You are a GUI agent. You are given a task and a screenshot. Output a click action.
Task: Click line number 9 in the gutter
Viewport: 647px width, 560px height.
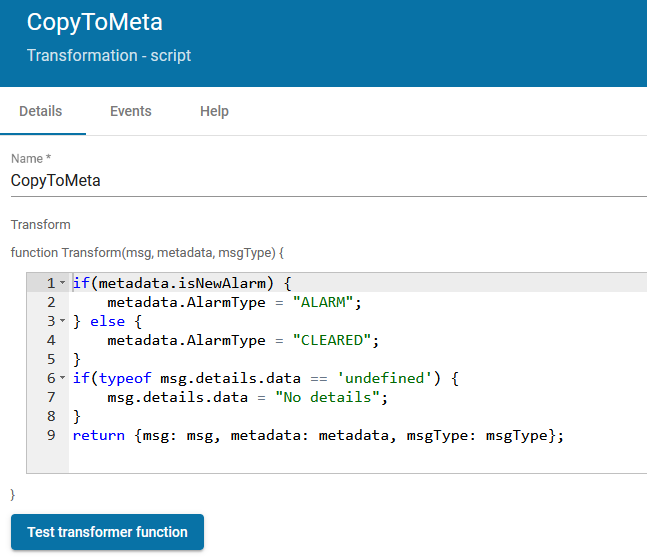51,435
